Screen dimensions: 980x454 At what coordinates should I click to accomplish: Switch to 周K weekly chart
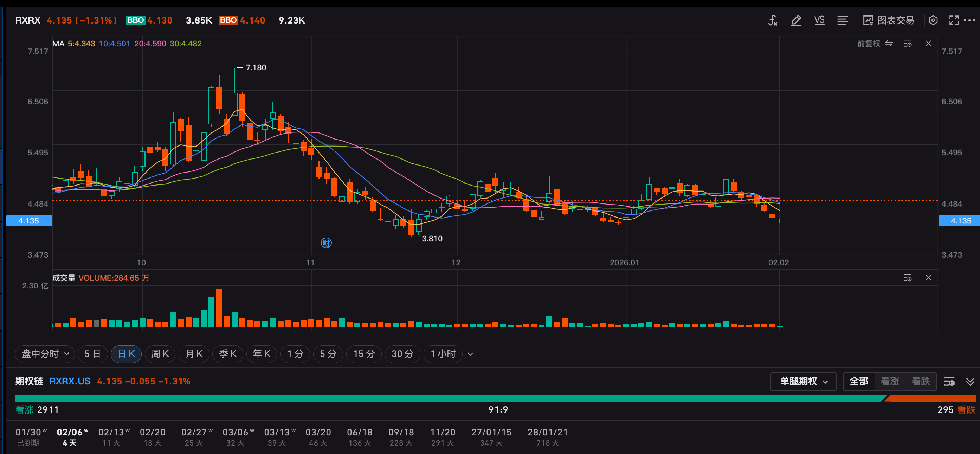tap(160, 354)
